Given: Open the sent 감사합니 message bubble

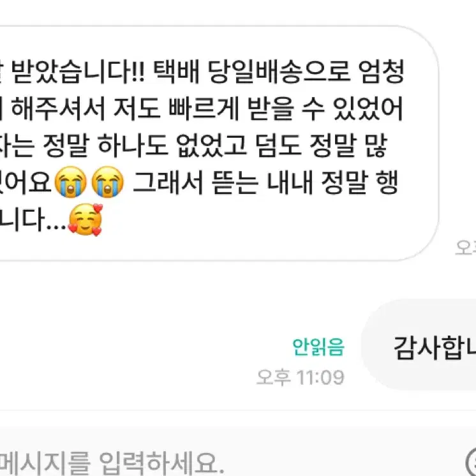Looking at the screenshot, I should click(x=419, y=345).
